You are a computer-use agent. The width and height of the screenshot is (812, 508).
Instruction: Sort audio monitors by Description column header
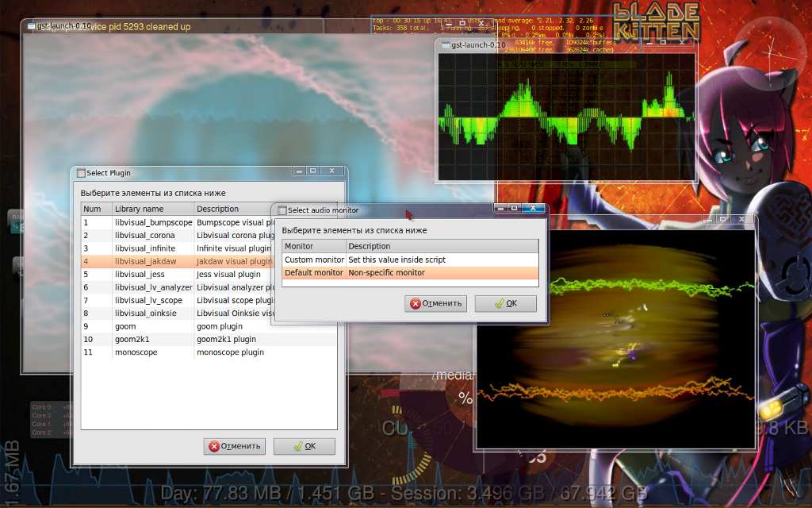pos(442,246)
